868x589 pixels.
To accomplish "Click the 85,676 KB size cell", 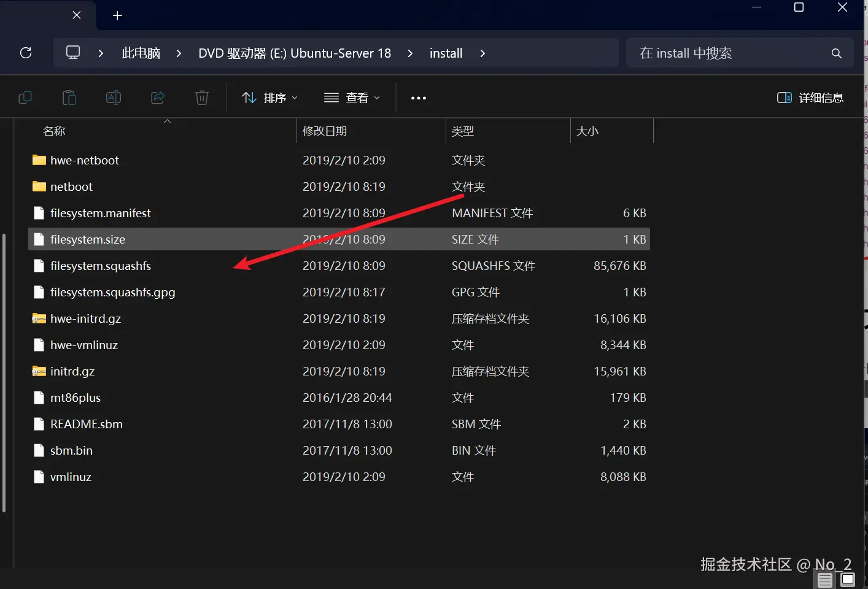I will coord(620,266).
